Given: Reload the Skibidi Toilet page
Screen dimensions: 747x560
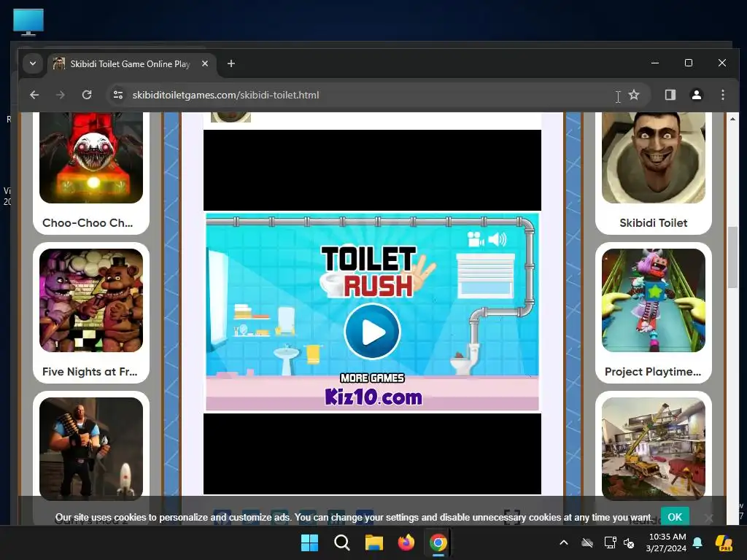Looking at the screenshot, I should pos(87,95).
